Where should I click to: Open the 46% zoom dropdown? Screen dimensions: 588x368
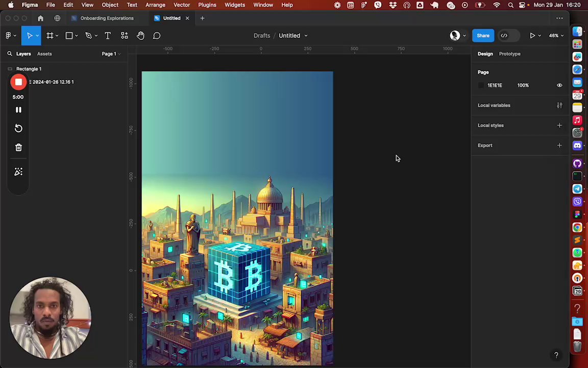coord(556,36)
